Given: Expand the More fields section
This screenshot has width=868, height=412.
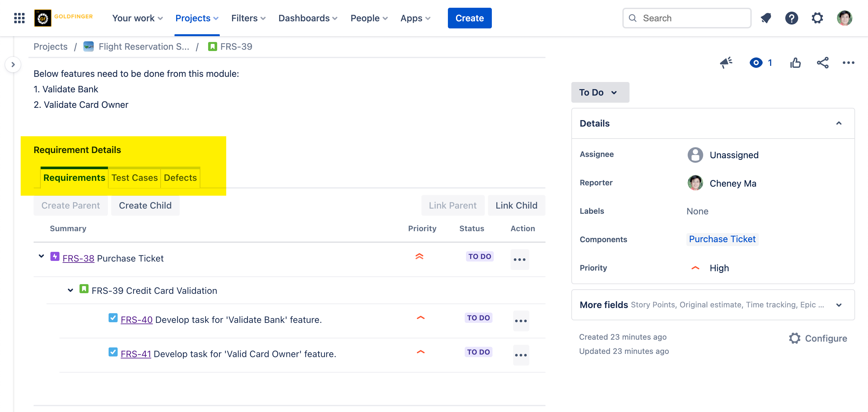Looking at the screenshot, I should point(839,305).
